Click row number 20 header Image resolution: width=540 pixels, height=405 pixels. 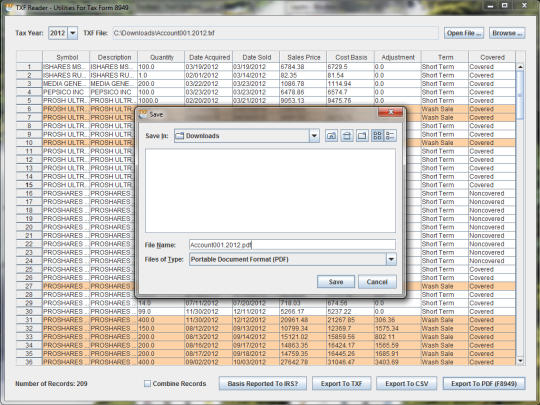[29, 227]
